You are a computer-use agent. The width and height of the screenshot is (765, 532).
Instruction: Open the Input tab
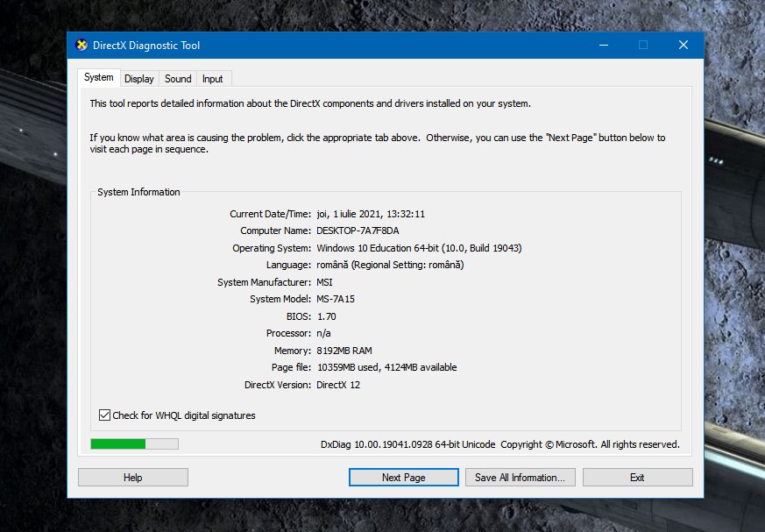pos(213,79)
